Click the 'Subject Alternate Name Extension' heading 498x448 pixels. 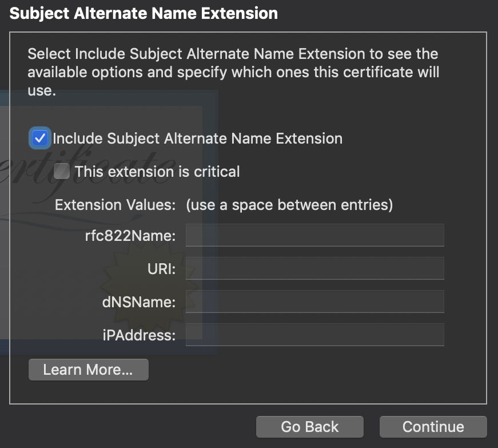point(144,13)
